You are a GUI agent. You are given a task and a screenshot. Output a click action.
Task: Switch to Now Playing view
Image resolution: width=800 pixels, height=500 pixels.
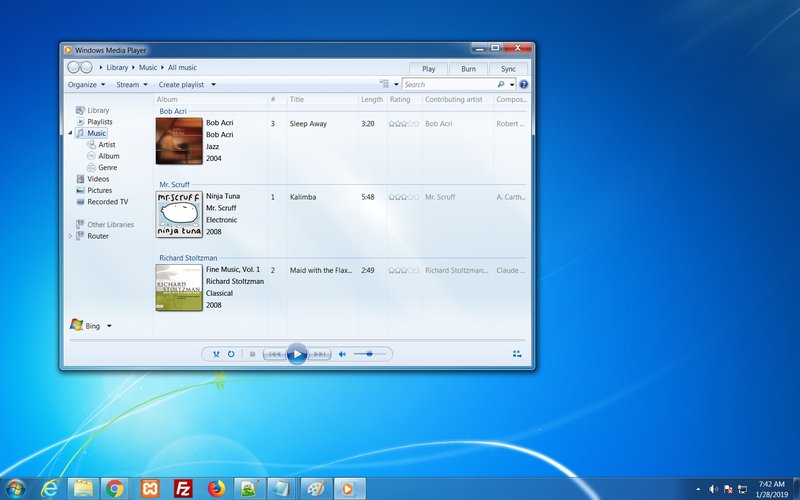coord(517,354)
